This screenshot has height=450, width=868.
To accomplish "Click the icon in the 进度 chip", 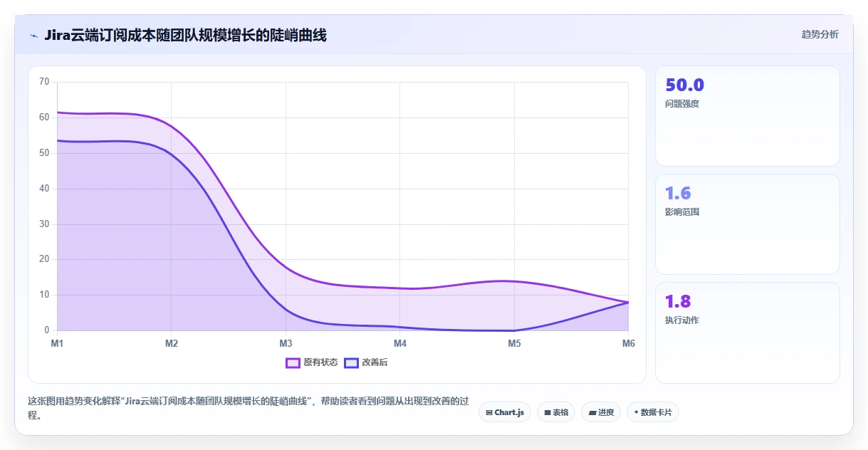I will click(x=592, y=412).
